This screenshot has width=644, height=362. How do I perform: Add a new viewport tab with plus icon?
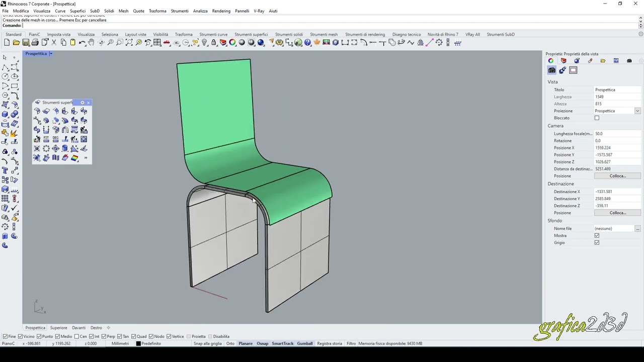[108, 328]
